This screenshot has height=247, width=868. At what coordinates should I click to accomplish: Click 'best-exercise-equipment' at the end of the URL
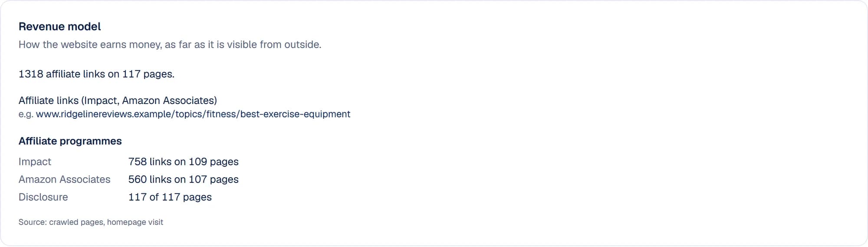click(295, 114)
